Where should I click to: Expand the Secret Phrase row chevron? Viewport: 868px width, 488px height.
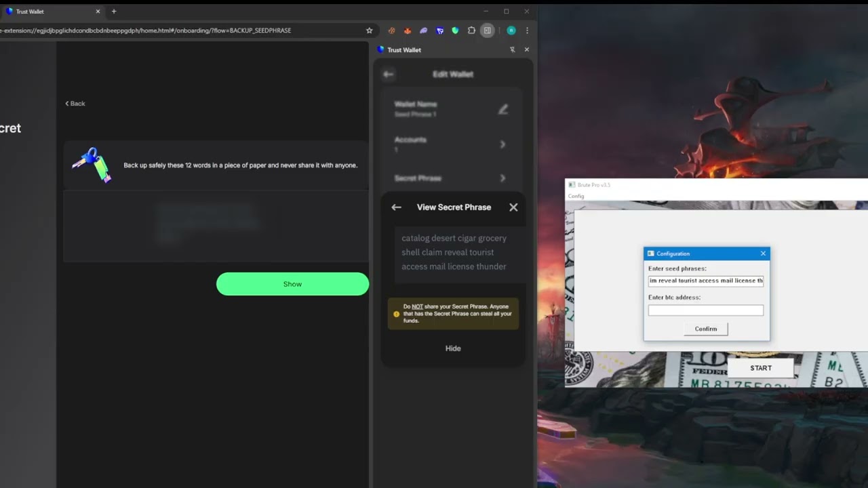[x=502, y=178]
